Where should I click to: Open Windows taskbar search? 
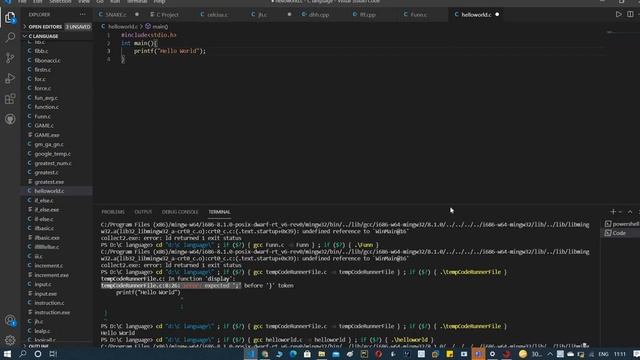22,354
